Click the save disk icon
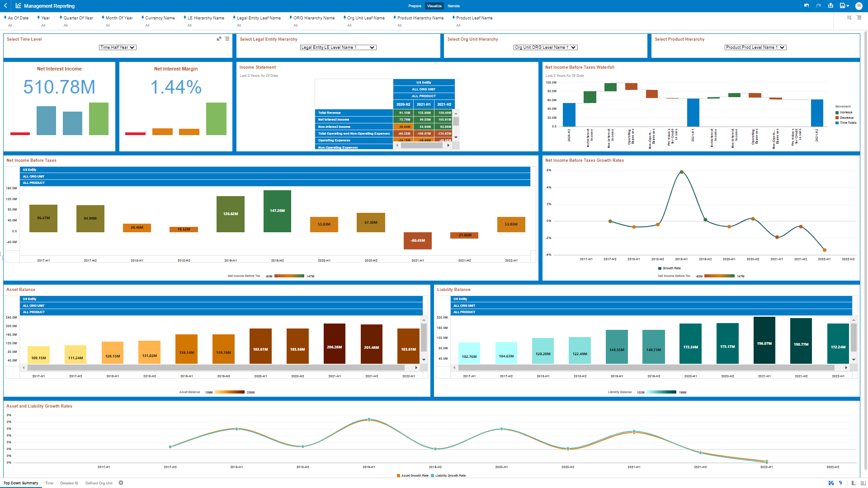868x488 pixels. (x=842, y=6)
